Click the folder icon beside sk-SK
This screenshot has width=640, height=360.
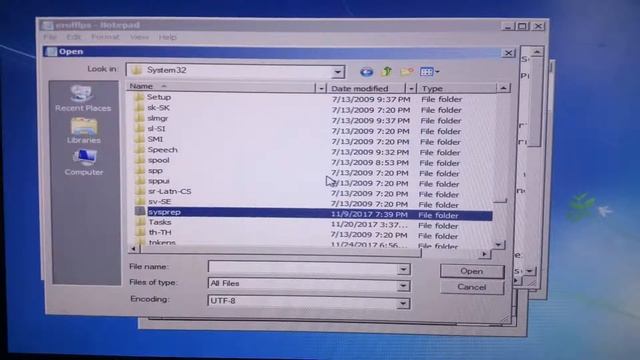(x=139, y=107)
